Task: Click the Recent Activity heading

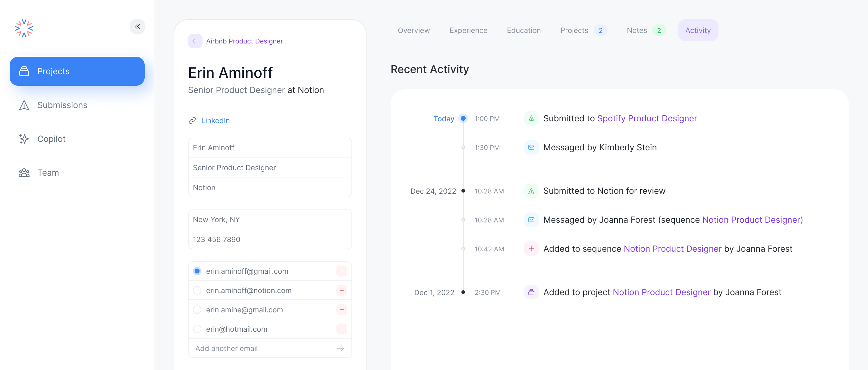Action: pos(429,69)
